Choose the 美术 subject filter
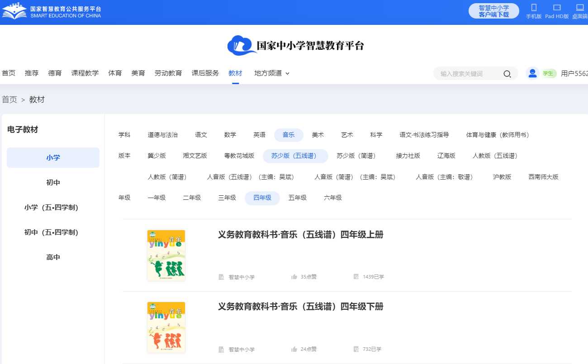 318,135
